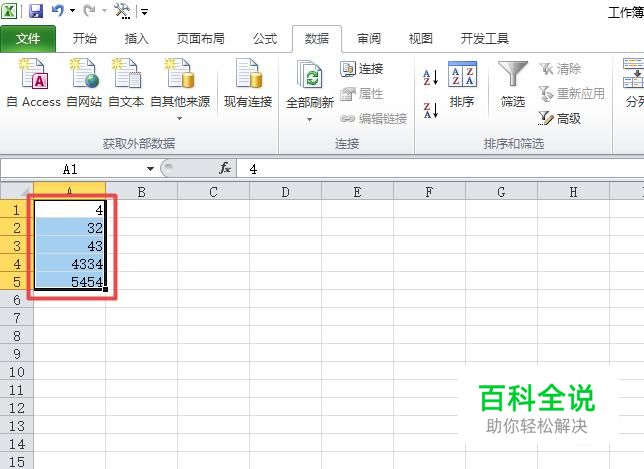Open 高级 (Advanced) filter options
This screenshot has height=469, width=644.
(x=559, y=119)
